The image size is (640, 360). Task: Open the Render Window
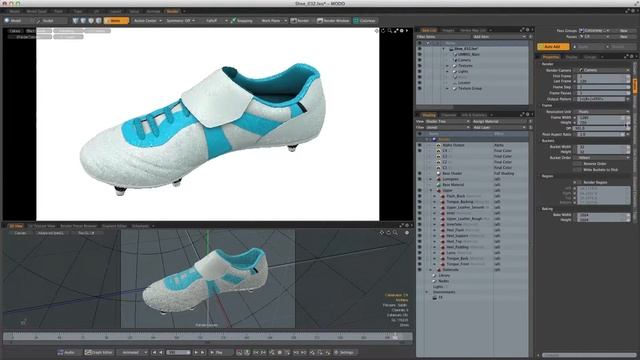tap(333, 20)
